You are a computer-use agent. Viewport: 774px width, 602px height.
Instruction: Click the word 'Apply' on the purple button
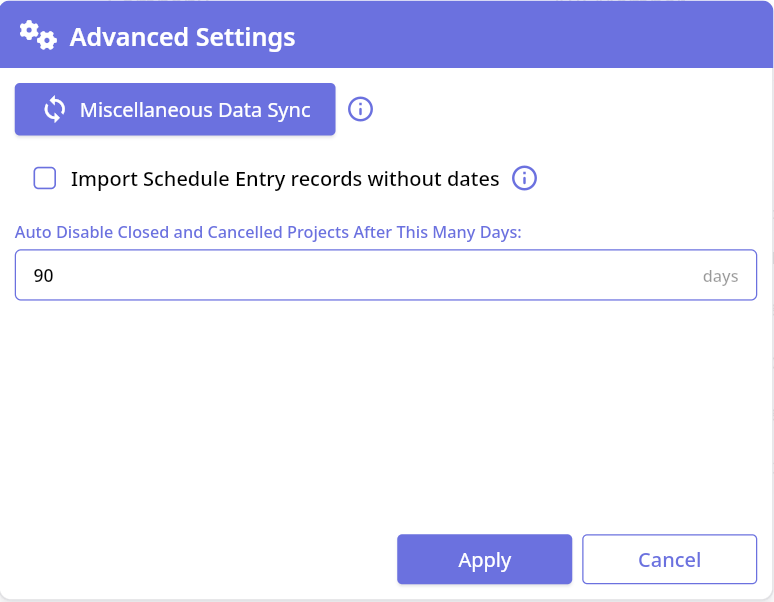[484, 560]
